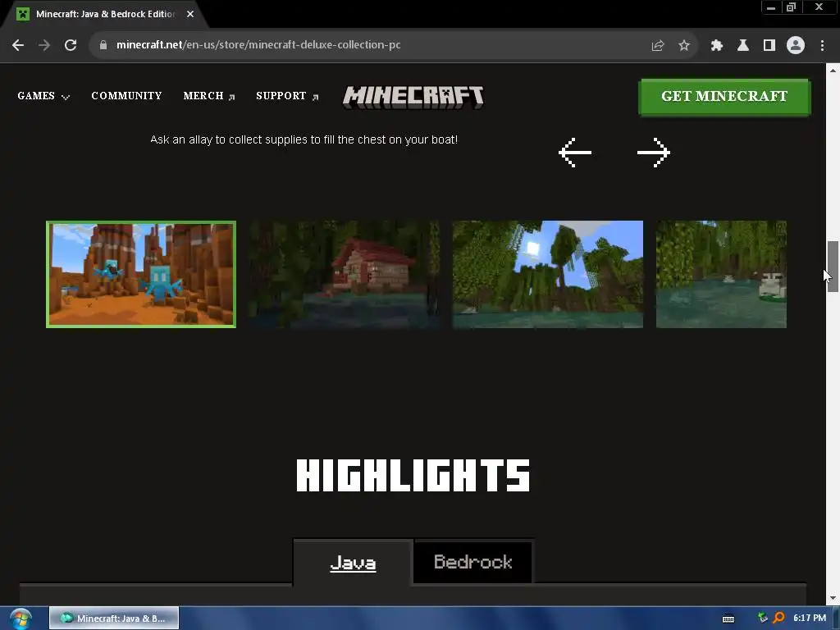
Task: Open the COMMUNITY nav link
Action: coord(126,96)
